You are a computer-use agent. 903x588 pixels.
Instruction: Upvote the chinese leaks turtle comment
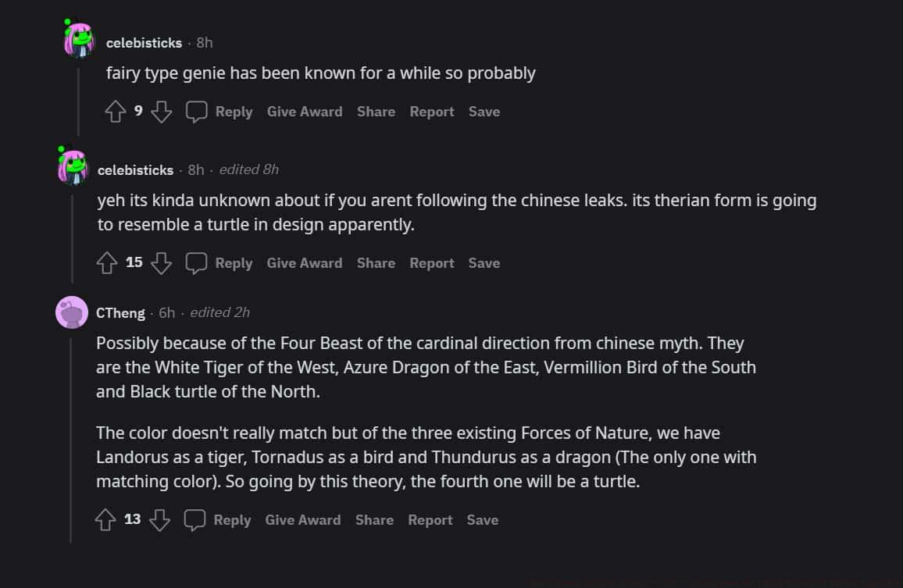(107, 263)
